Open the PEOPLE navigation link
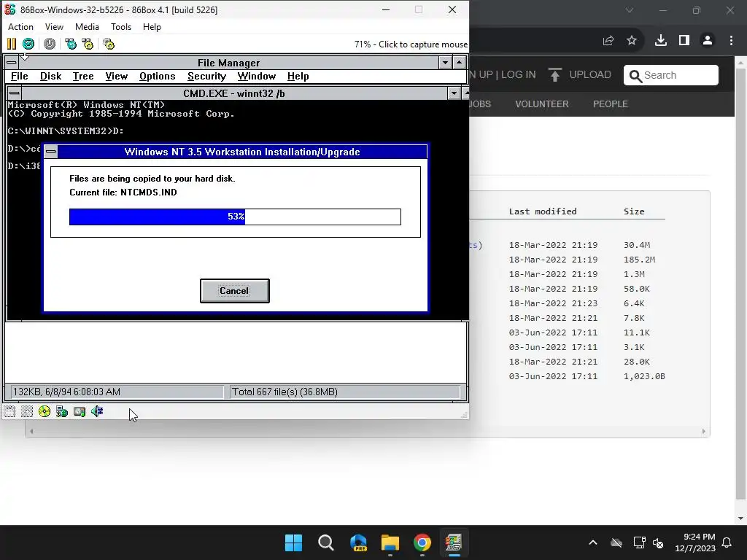The width and height of the screenshot is (747, 560). 611,104
